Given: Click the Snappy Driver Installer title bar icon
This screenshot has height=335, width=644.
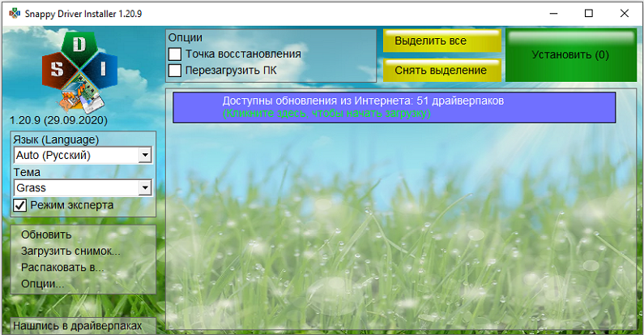Looking at the screenshot, I should coord(13,13).
